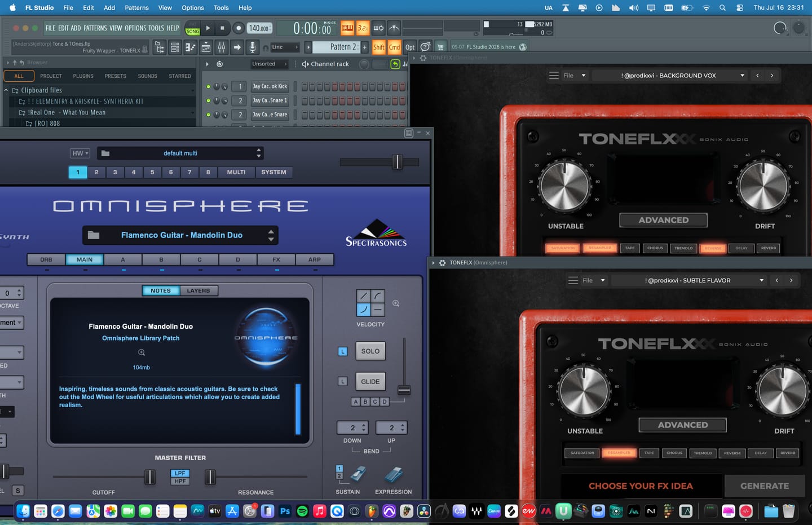Mute the Jay Cac..ok Kick channel light

point(208,86)
